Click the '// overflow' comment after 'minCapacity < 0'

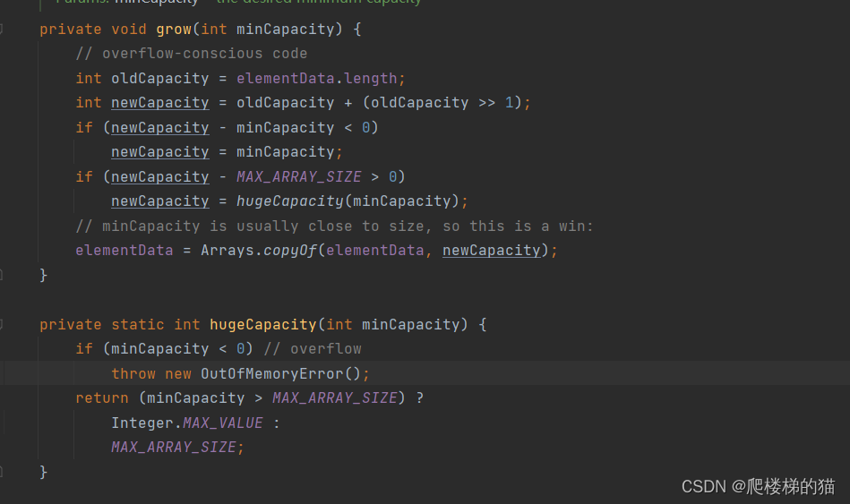point(313,349)
